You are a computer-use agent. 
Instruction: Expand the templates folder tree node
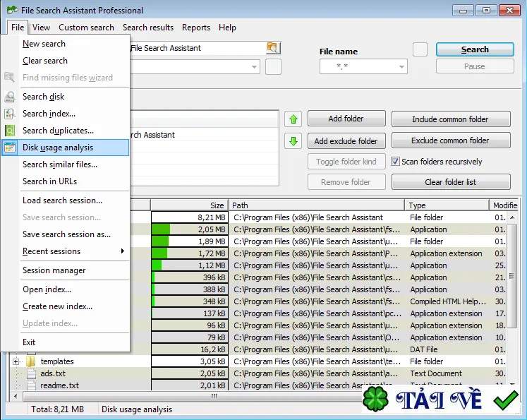tap(16, 362)
